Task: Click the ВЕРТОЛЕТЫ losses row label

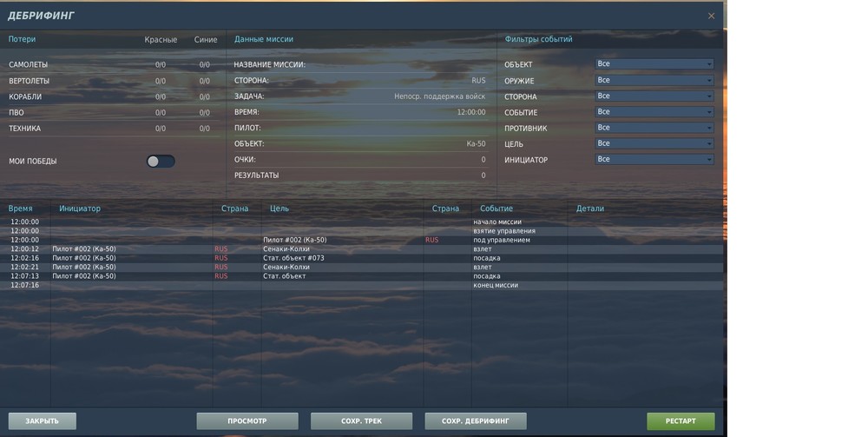Action: pos(29,81)
